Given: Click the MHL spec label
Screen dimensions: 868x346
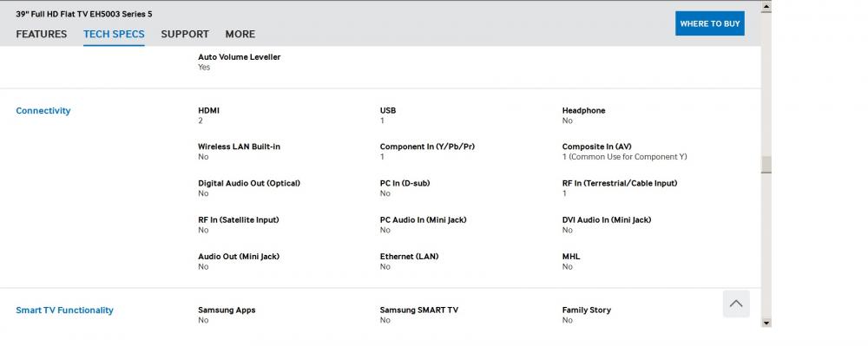Looking at the screenshot, I should 571,257.
